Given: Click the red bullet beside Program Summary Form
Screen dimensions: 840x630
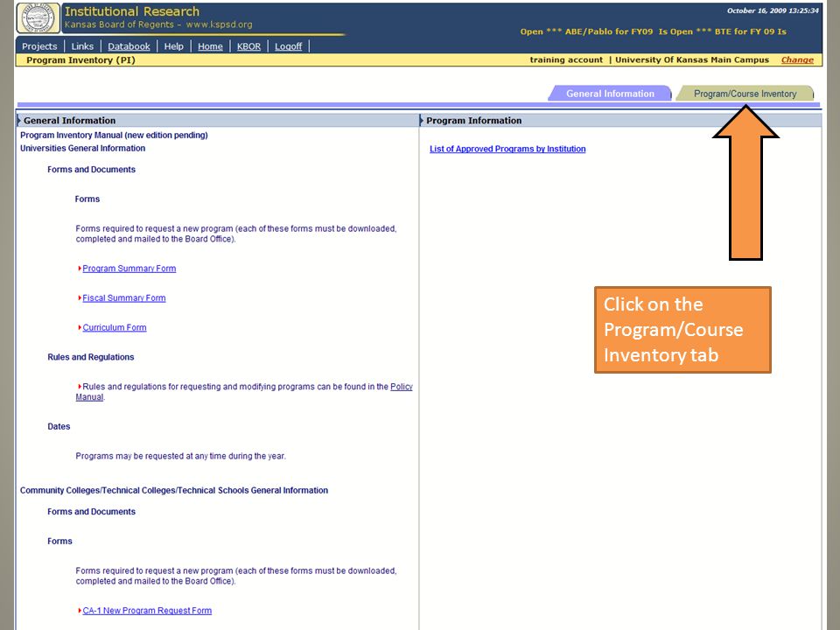Looking at the screenshot, I should click(80, 269).
